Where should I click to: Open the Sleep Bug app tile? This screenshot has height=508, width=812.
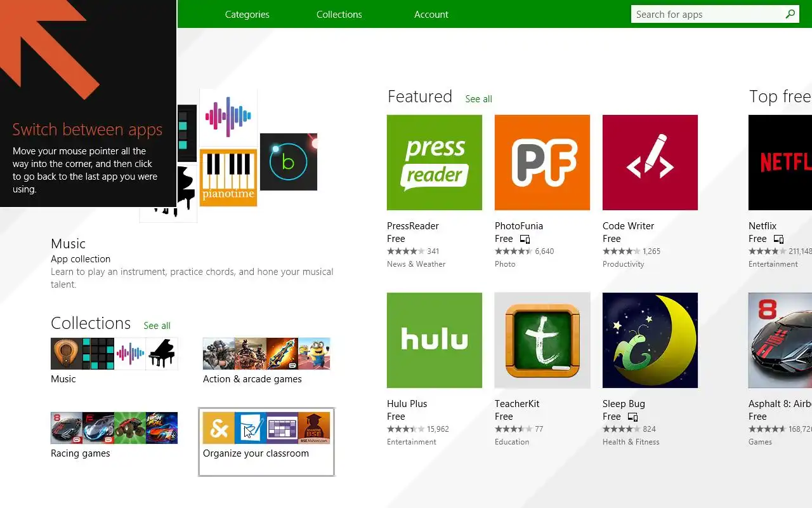tap(650, 340)
